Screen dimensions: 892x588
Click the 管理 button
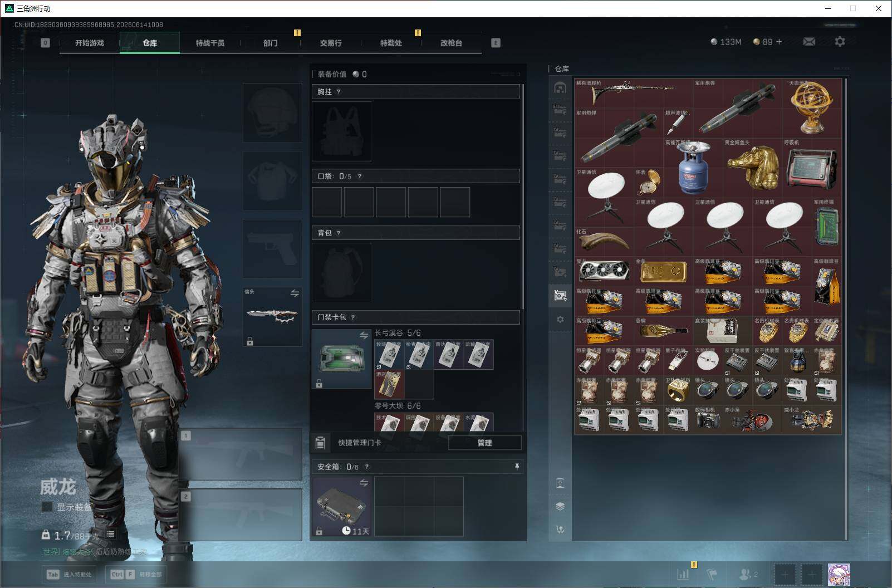tap(484, 443)
